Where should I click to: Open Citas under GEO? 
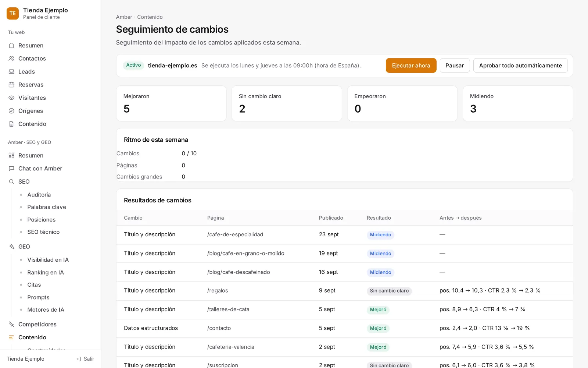pyautogui.click(x=34, y=284)
